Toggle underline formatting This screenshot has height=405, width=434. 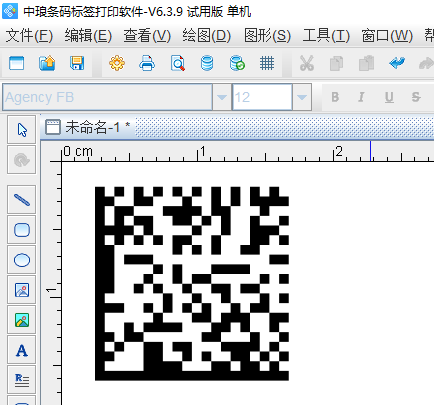click(x=389, y=97)
